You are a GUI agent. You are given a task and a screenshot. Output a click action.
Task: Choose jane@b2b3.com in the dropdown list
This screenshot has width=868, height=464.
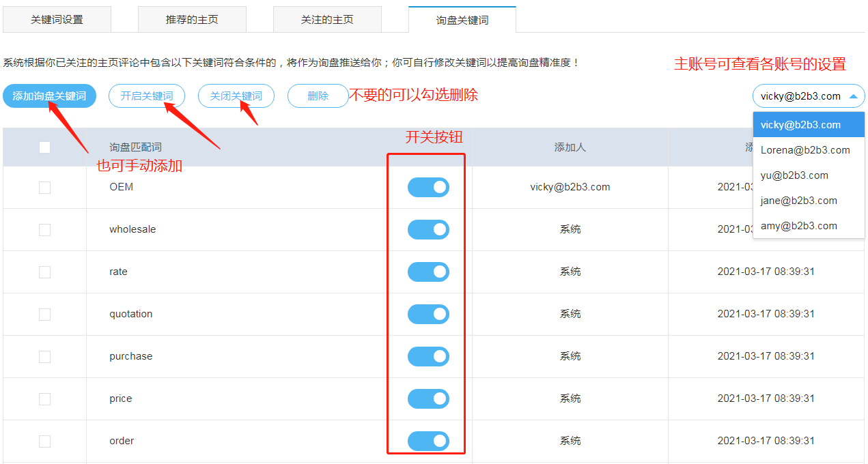[809, 201]
